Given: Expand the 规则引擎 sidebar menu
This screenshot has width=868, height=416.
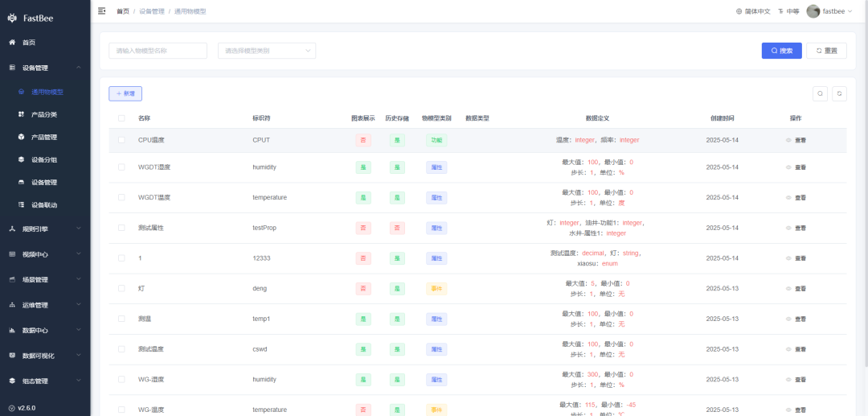Looking at the screenshot, I should point(45,229).
